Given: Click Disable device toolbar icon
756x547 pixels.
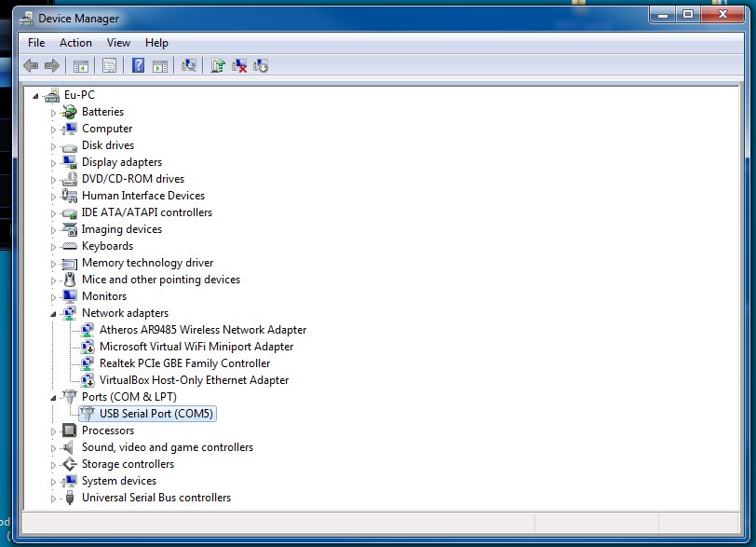Looking at the screenshot, I should (261, 65).
